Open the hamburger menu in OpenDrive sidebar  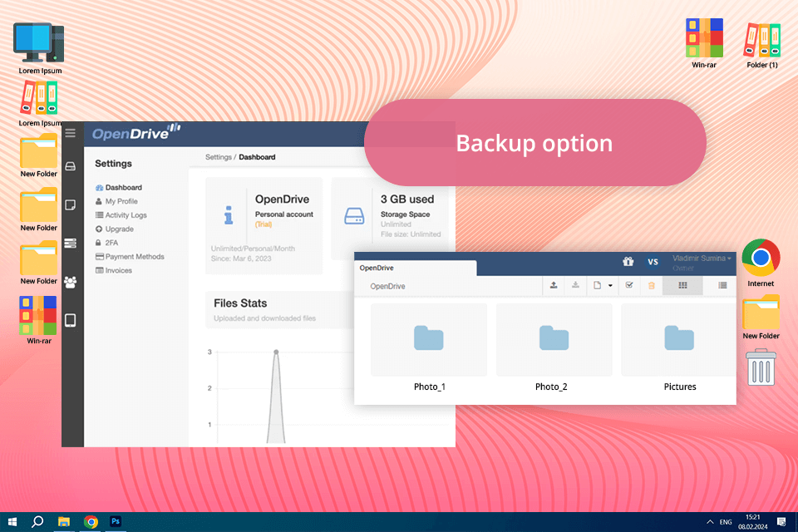tap(70, 133)
